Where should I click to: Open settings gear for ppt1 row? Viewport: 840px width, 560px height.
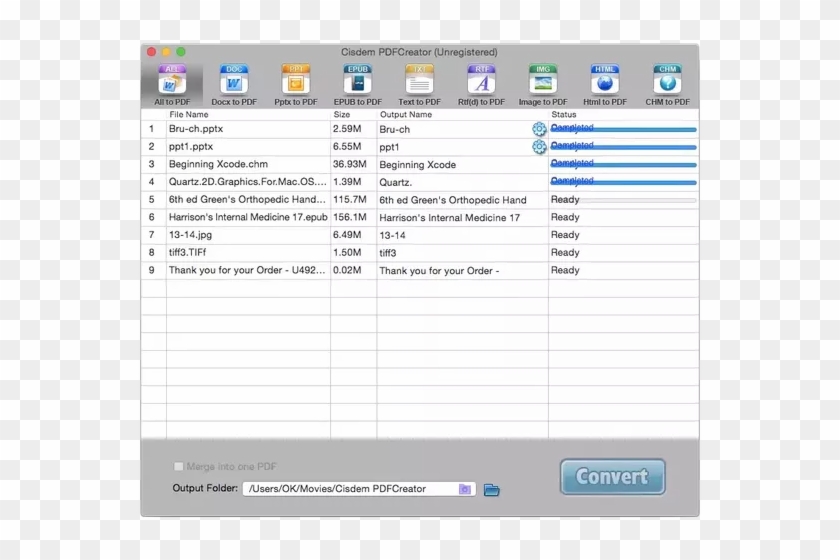pyautogui.click(x=539, y=147)
